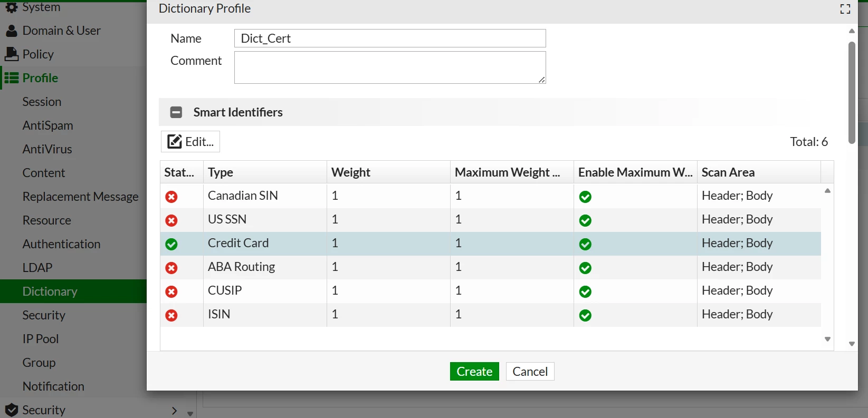Toggle the ISIN status icon

point(171,315)
